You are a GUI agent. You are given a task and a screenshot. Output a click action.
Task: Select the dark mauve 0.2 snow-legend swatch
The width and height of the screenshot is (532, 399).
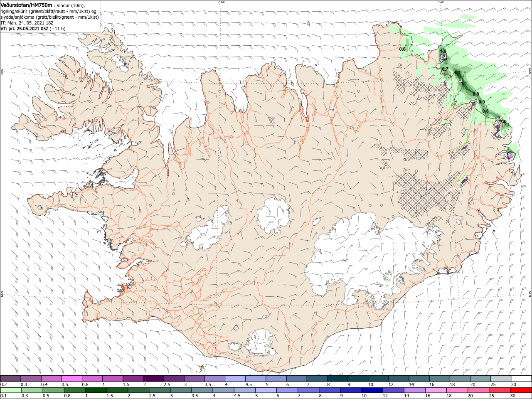(10, 379)
